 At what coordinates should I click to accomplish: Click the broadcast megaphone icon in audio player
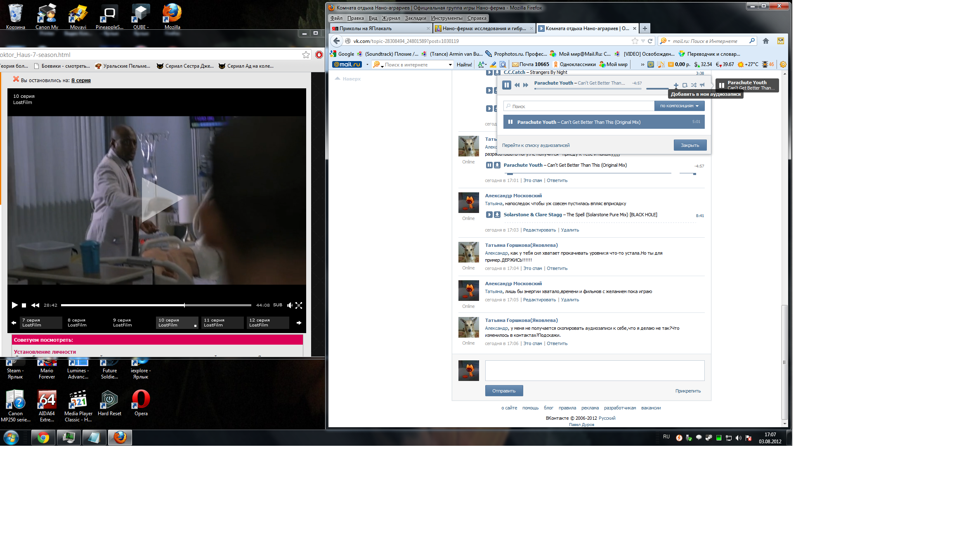click(x=702, y=85)
